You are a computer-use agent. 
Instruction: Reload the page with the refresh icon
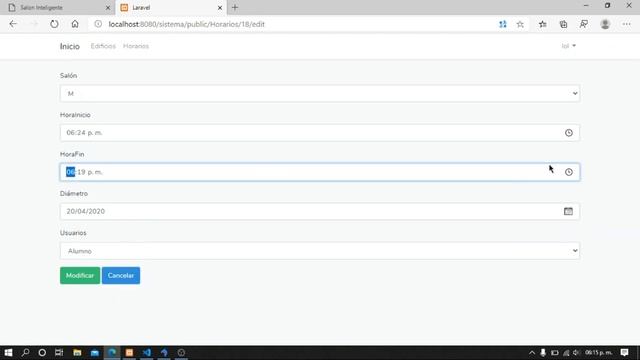tap(54, 24)
